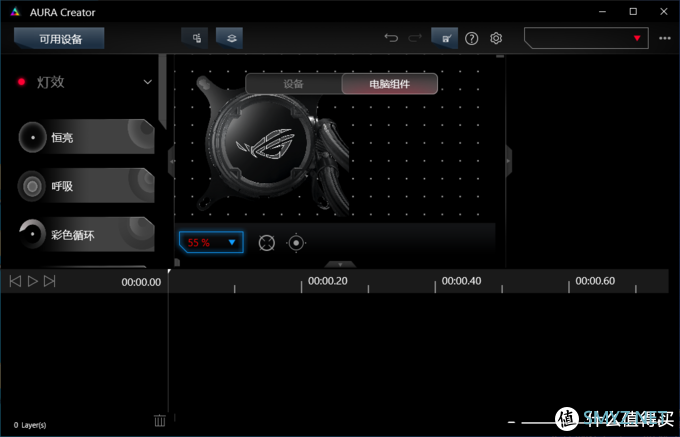Click the 00:00.60 timeline marker
Image resolution: width=680 pixels, height=437 pixels.
click(595, 281)
